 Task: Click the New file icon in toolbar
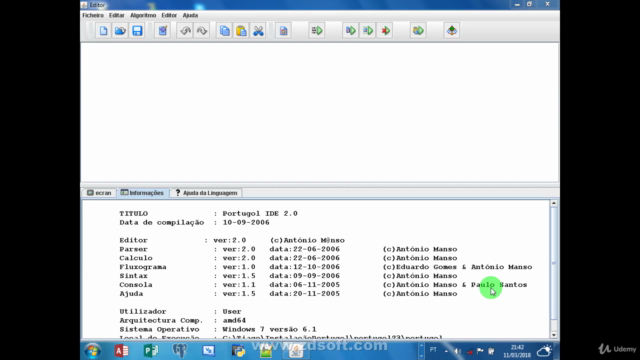(103, 31)
